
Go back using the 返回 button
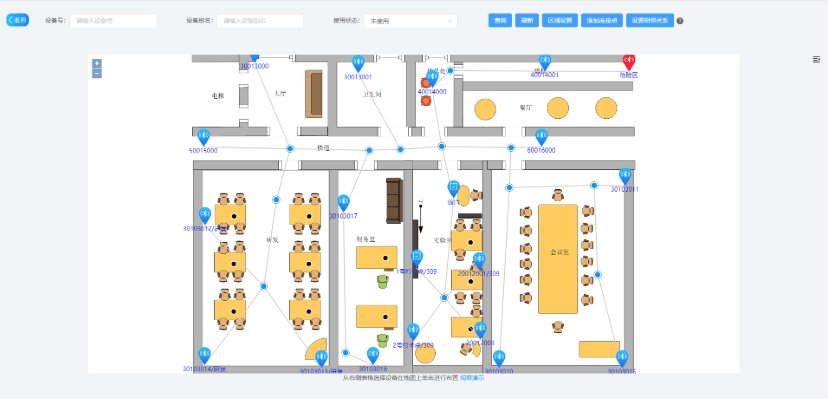[x=17, y=20]
